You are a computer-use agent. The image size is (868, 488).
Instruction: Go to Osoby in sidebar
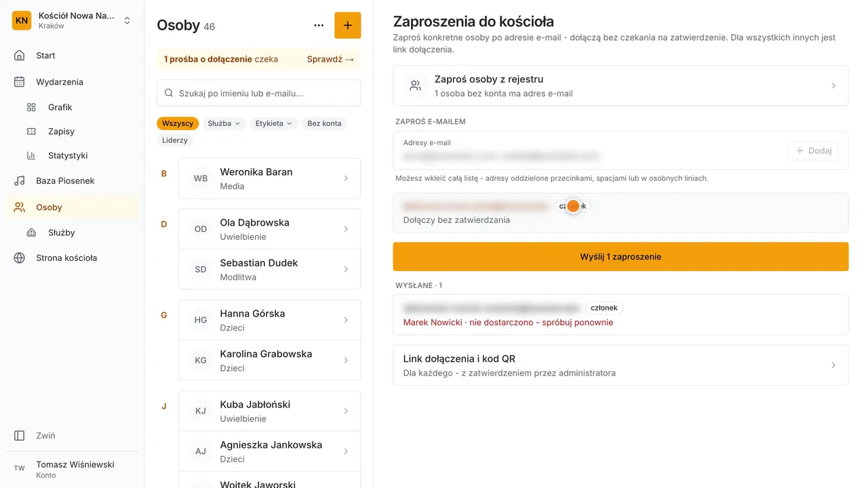coord(72,207)
